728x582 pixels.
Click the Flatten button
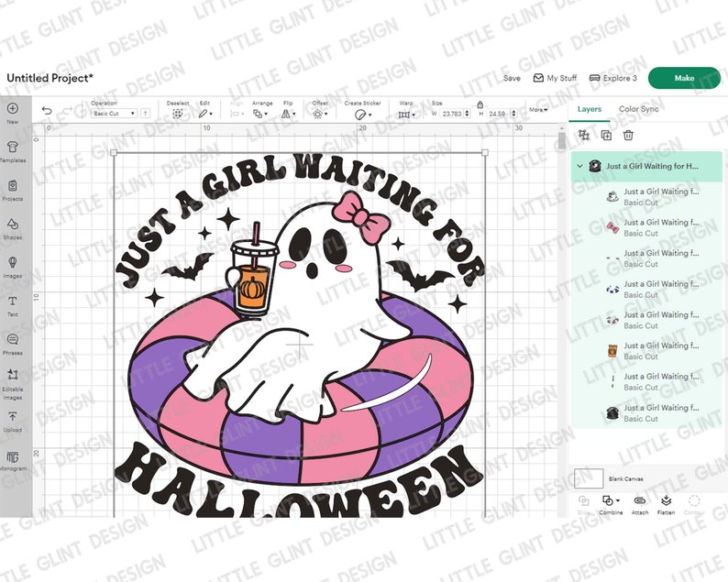pos(666,505)
